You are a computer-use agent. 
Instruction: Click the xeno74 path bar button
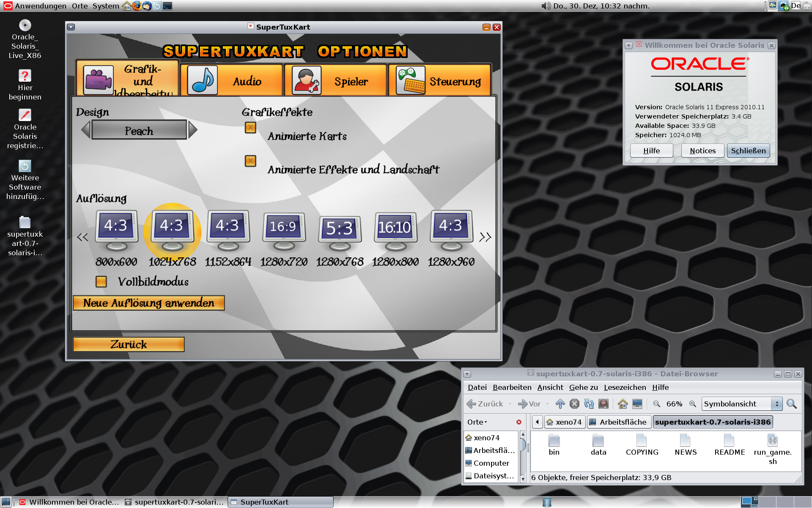tap(565, 422)
